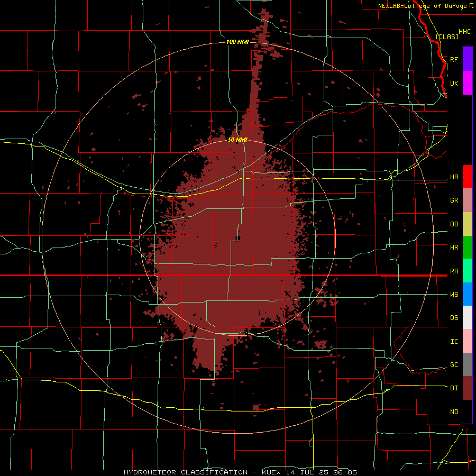Click the GR pinkish legend swatch
476x476 pixels.
pyautogui.click(x=467, y=200)
